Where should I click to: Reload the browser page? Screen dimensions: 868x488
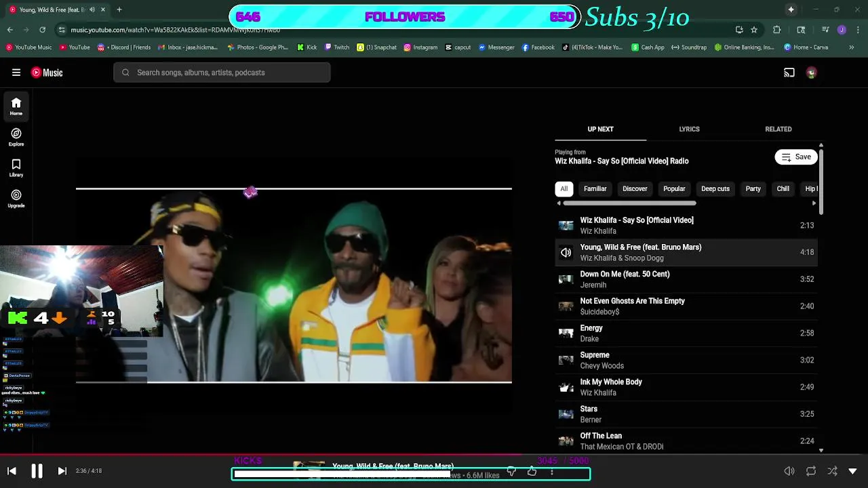tap(42, 30)
